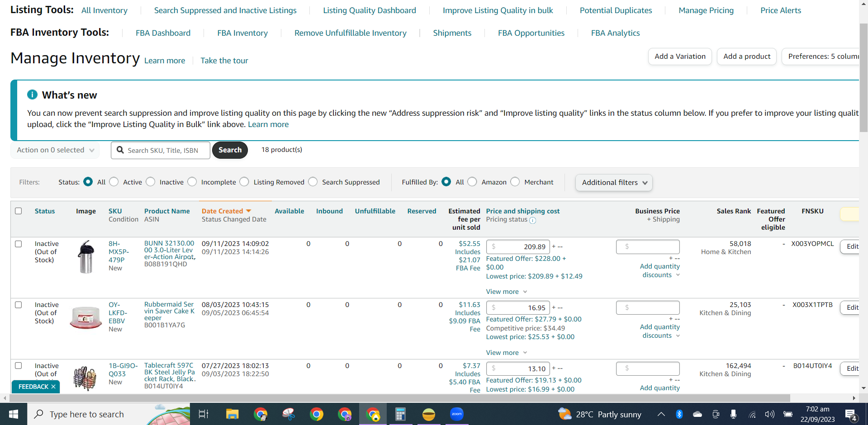Click the magnifier icon in SKU search box
This screenshot has height=425, width=868.
[x=120, y=150]
